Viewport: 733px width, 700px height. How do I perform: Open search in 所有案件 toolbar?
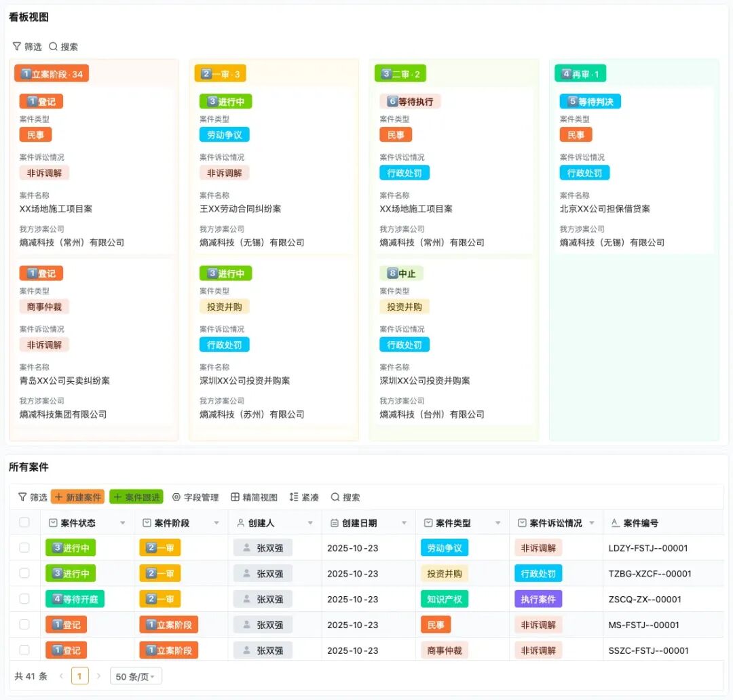click(345, 497)
